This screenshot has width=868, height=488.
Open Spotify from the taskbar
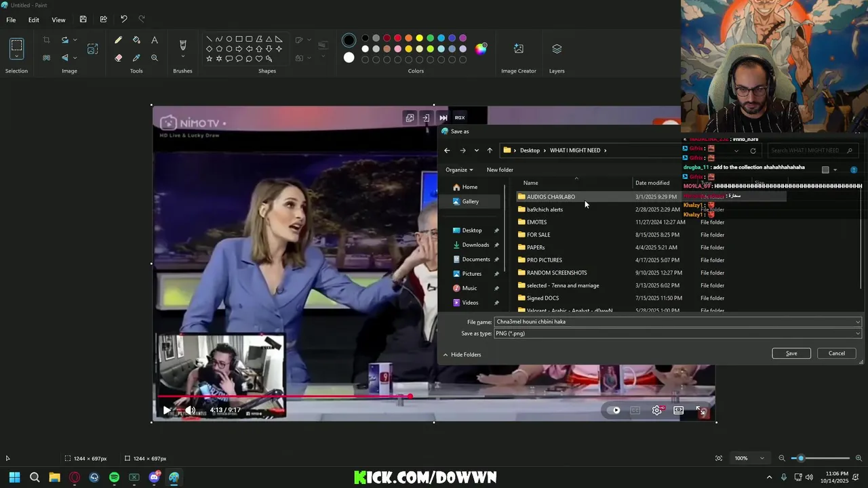tap(114, 477)
